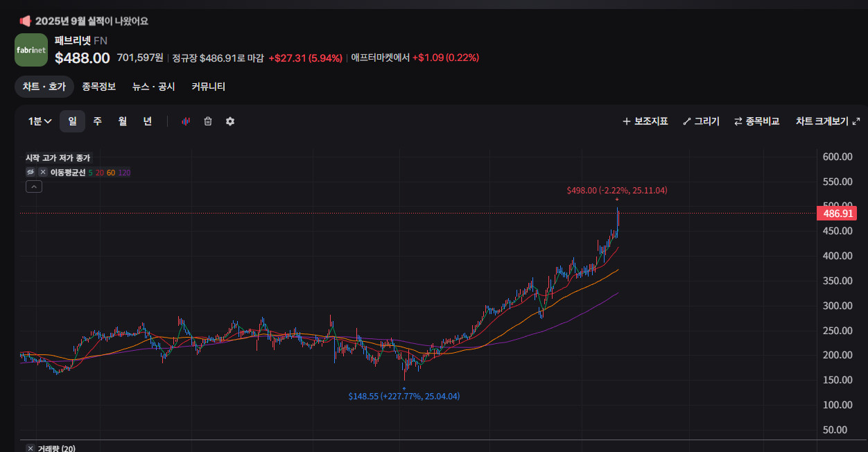The image size is (868, 452).
Task: Expand chart with 차트 크게보기
Action: (828, 121)
